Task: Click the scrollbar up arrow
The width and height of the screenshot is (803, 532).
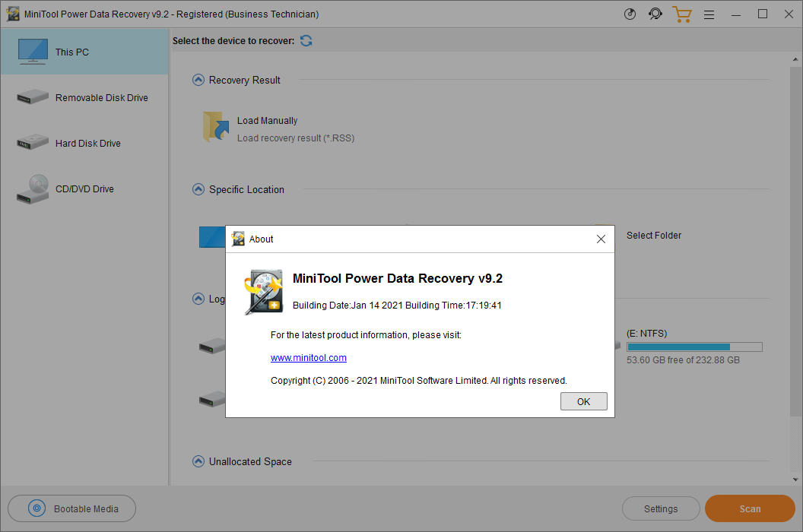Action: 795,60
